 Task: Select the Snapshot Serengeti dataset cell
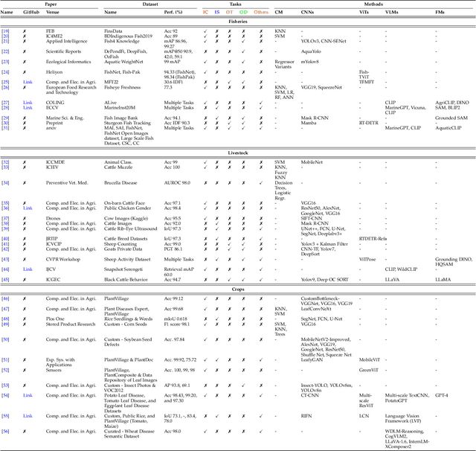tap(123, 269)
